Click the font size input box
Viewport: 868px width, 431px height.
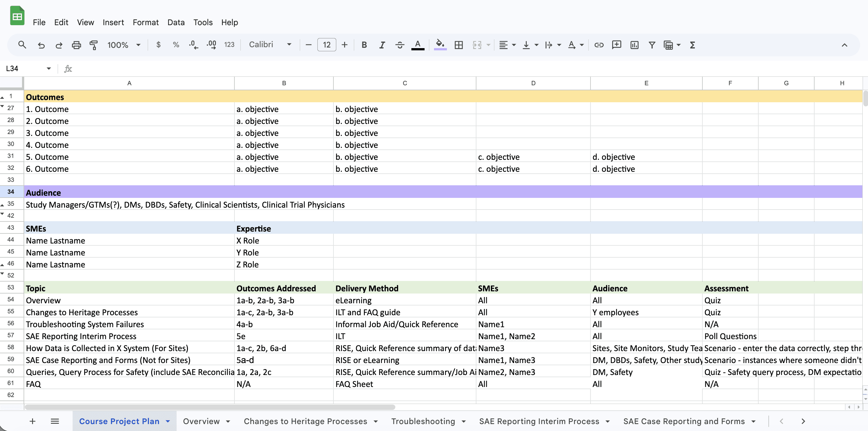[326, 45]
